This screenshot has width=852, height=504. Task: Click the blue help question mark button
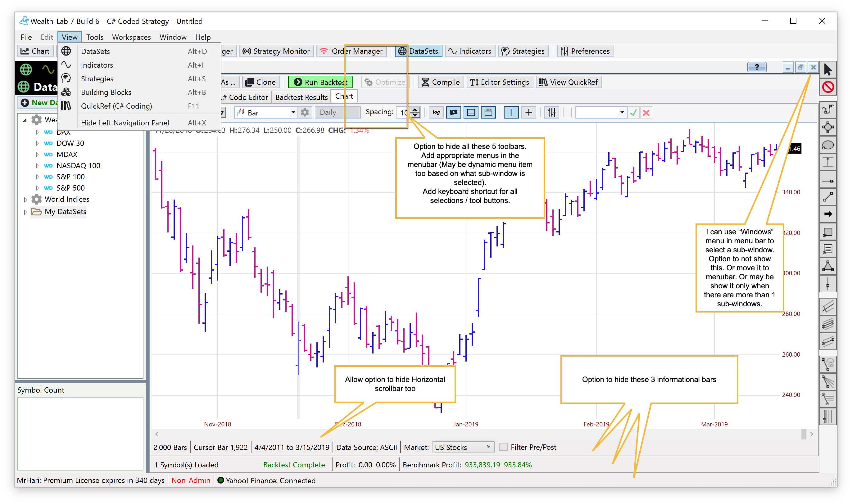tap(757, 67)
